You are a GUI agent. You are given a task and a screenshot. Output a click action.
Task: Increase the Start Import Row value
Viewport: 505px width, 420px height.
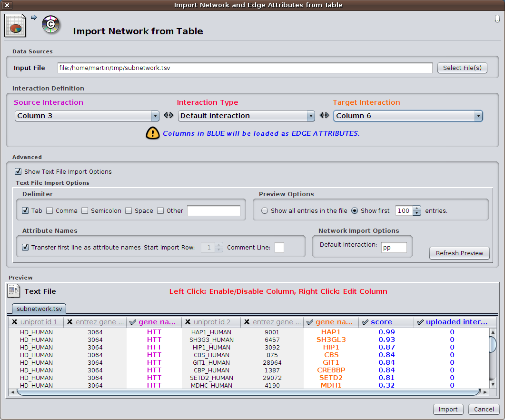click(218, 245)
